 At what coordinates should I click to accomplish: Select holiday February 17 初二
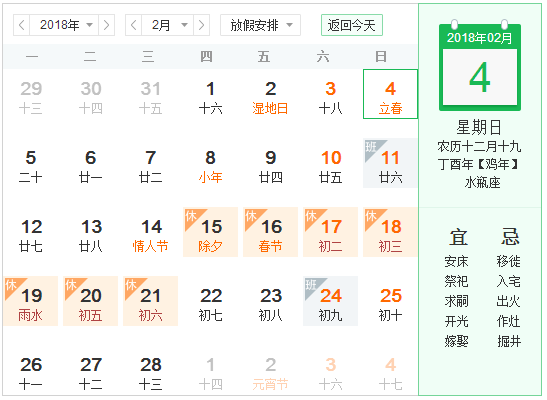click(x=330, y=232)
